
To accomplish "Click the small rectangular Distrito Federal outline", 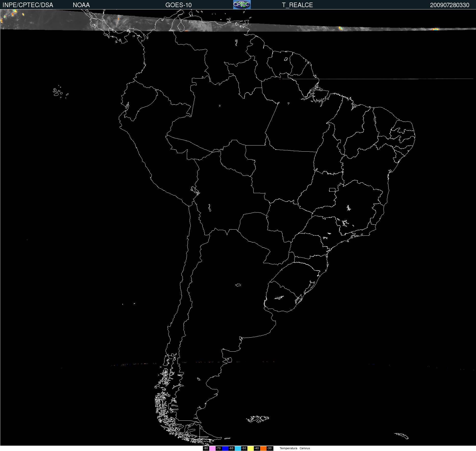I will (332, 190).
